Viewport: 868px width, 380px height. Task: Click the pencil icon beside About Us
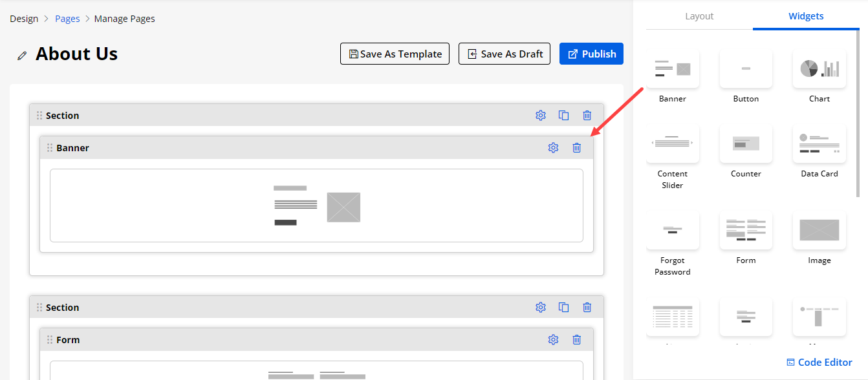[x=22, y=56]
